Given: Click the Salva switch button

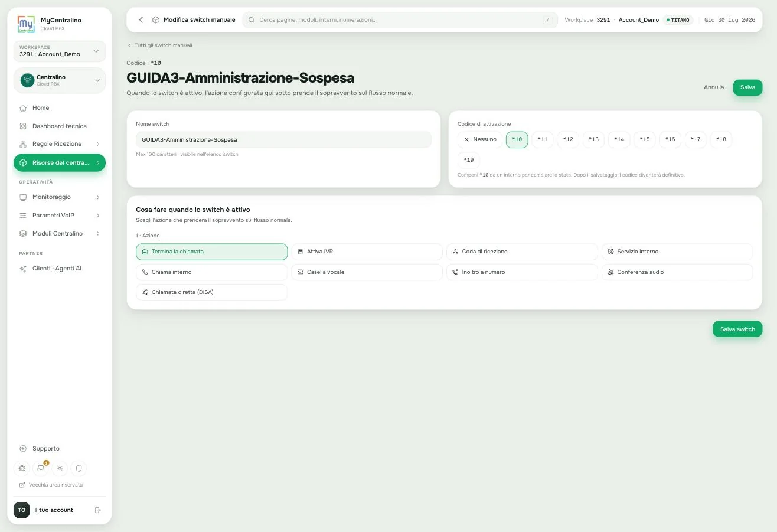Looking at the screenshot, I should (737, 329).
